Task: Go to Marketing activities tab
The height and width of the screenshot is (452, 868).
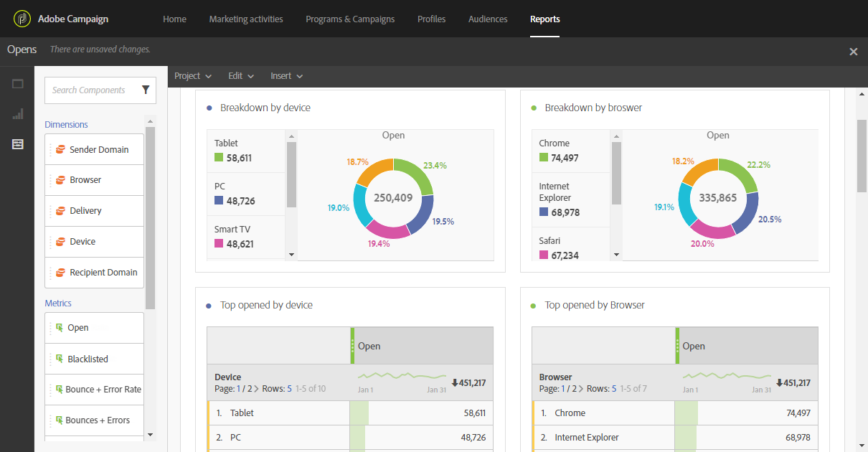Action: pos(246,19)
